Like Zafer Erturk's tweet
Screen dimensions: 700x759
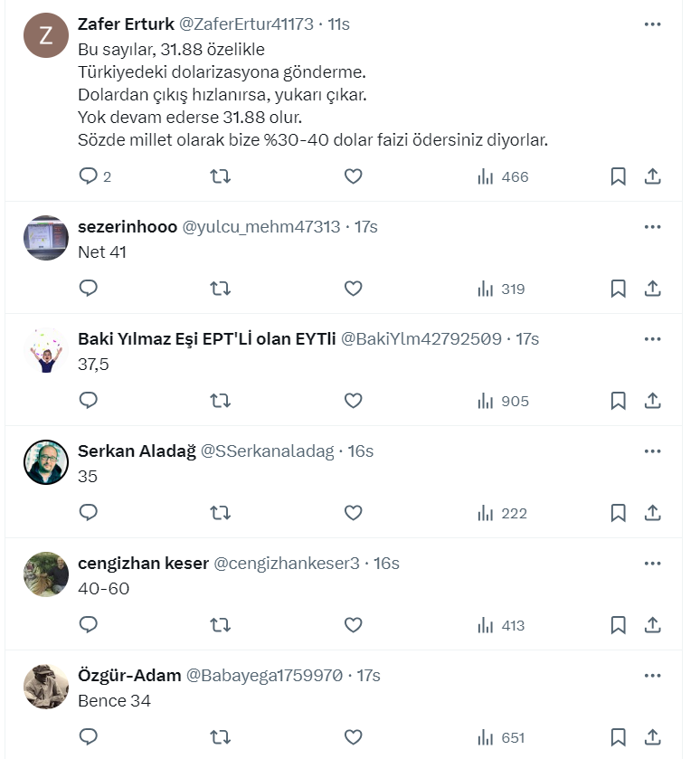(354, 176)
